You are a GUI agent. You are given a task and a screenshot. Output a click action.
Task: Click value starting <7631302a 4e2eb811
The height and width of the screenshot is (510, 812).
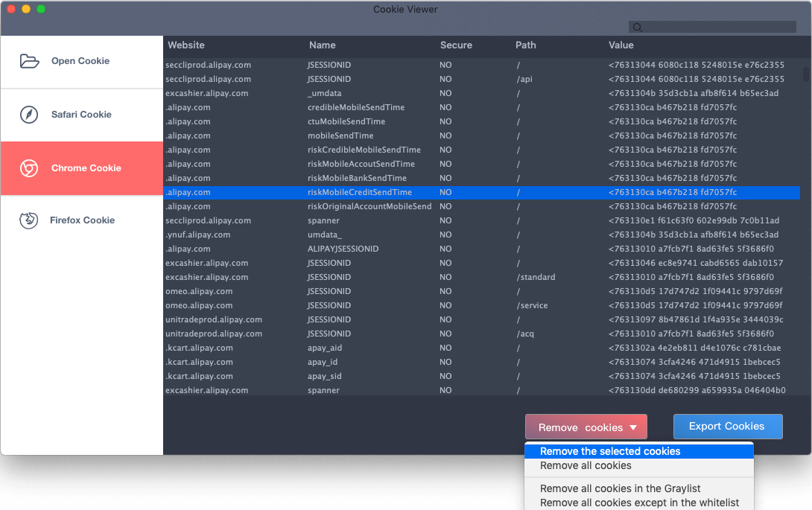click(694, 348)
